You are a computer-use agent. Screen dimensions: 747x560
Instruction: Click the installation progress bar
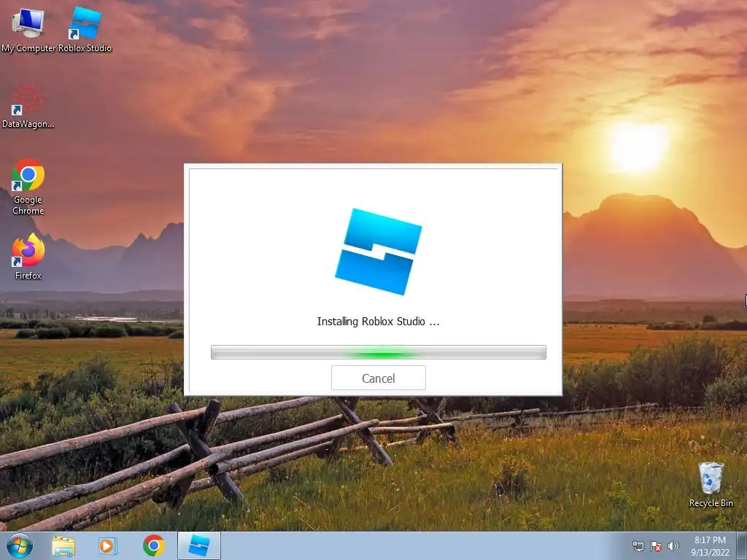coord(379,352)
